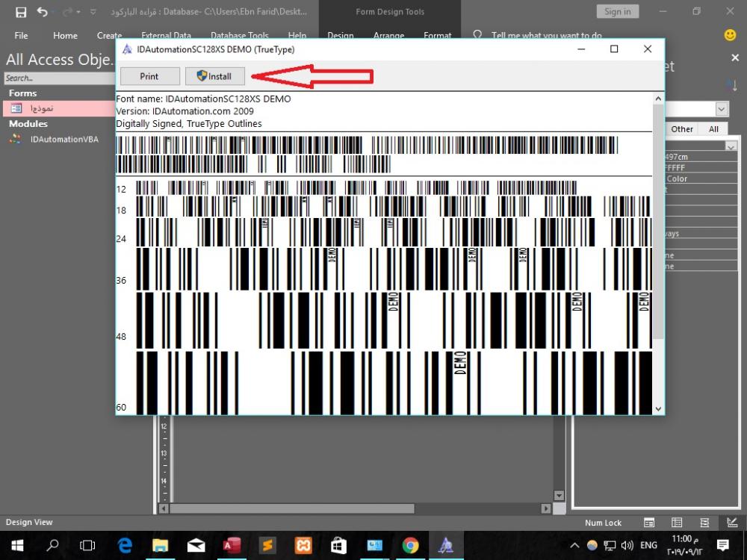
Task: Open XAMPP from taskbar
Action: [303, 545]
